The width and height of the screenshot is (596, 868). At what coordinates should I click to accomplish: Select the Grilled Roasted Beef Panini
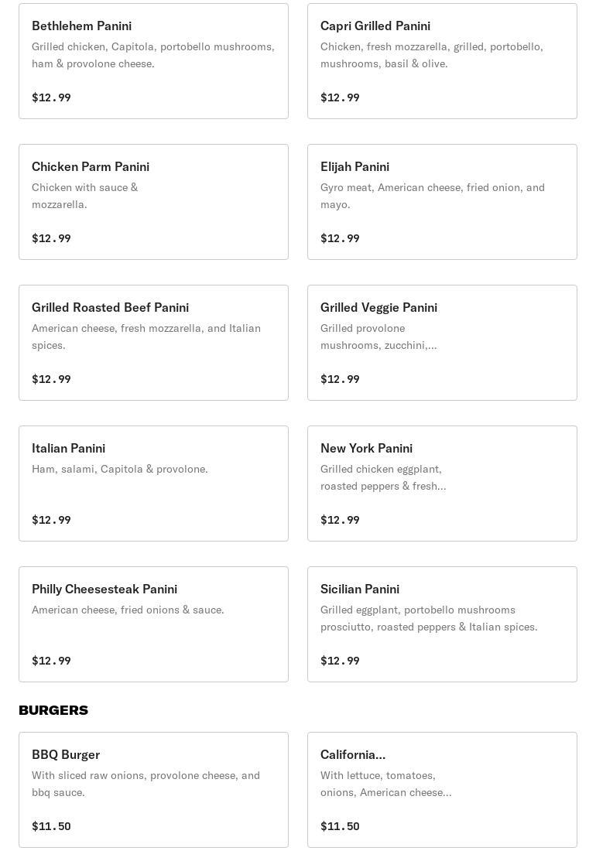tap(153, 343)
